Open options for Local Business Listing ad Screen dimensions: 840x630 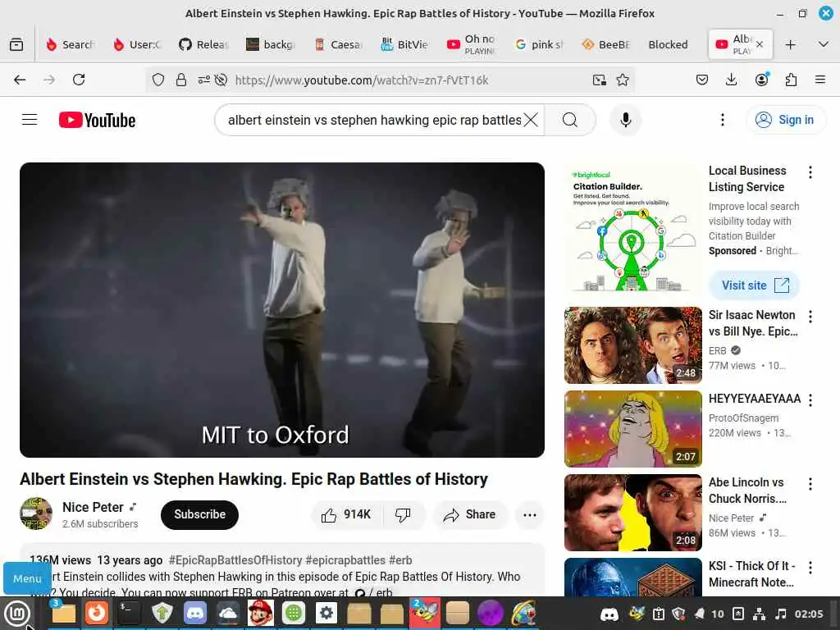tap(810, 172)
